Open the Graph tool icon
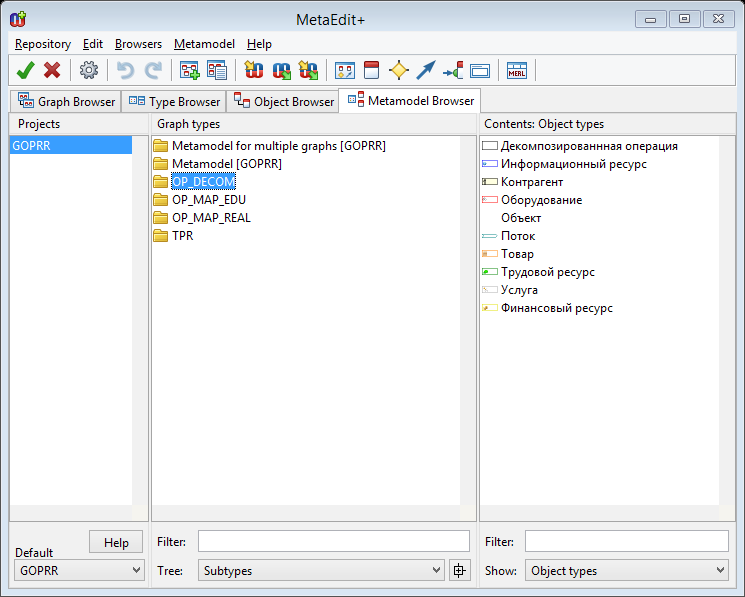Image resolution: width=745 pixels, height=597 pixels. point(345,71)
